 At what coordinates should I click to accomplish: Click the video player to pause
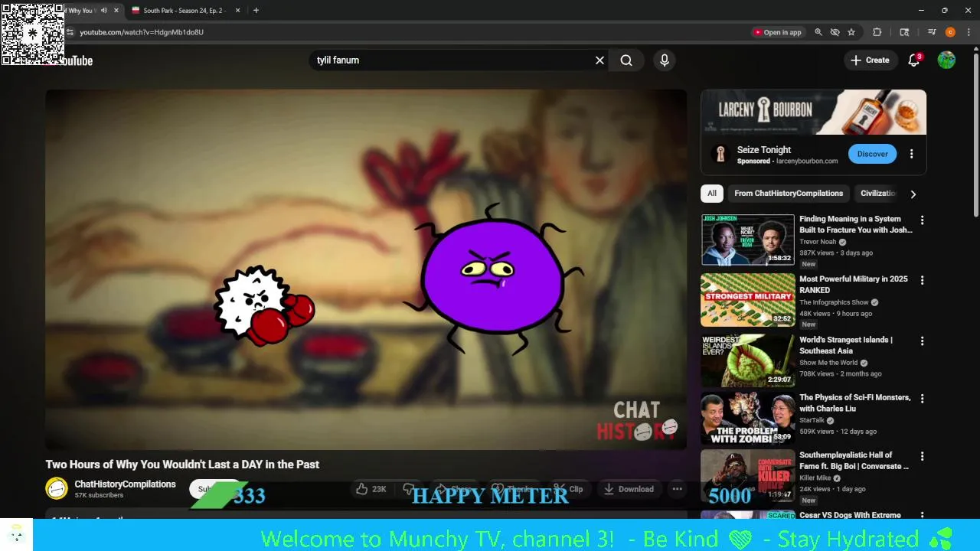366,269
